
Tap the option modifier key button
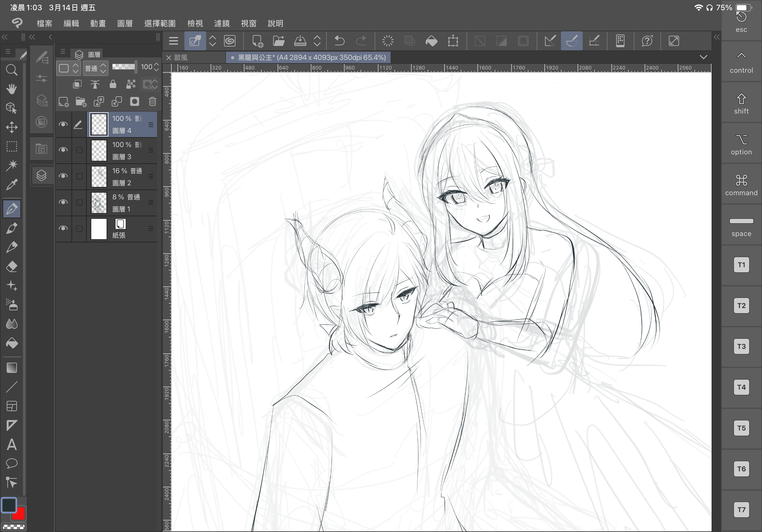pos(741,144)
